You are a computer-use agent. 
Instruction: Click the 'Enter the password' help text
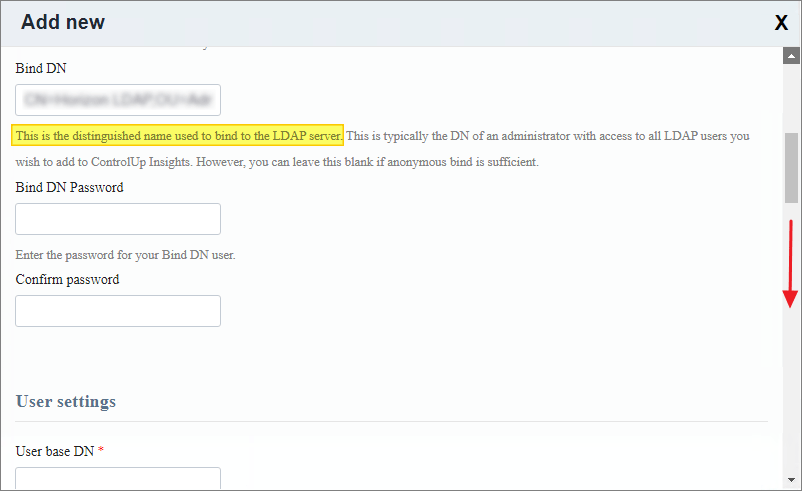coord(125,255)
